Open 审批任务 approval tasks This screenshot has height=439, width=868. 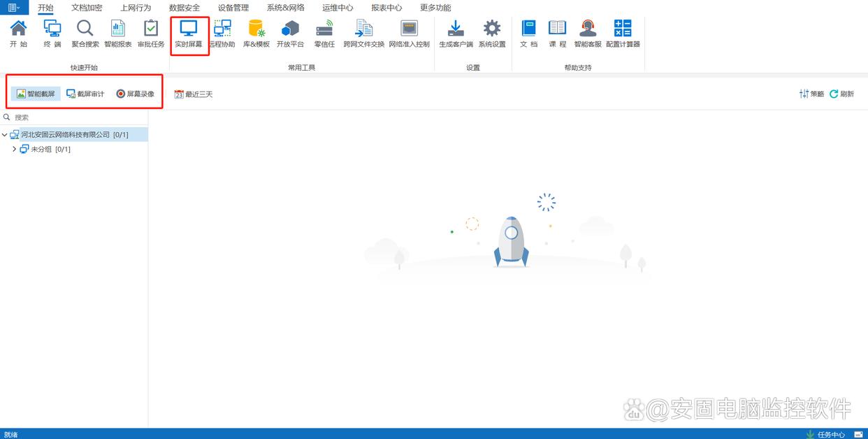point(151,34)
